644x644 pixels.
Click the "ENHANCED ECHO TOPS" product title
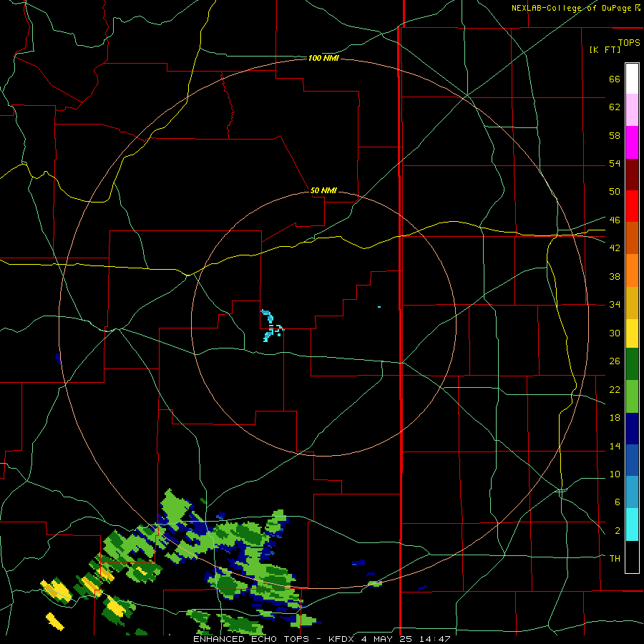click(251, 639)
